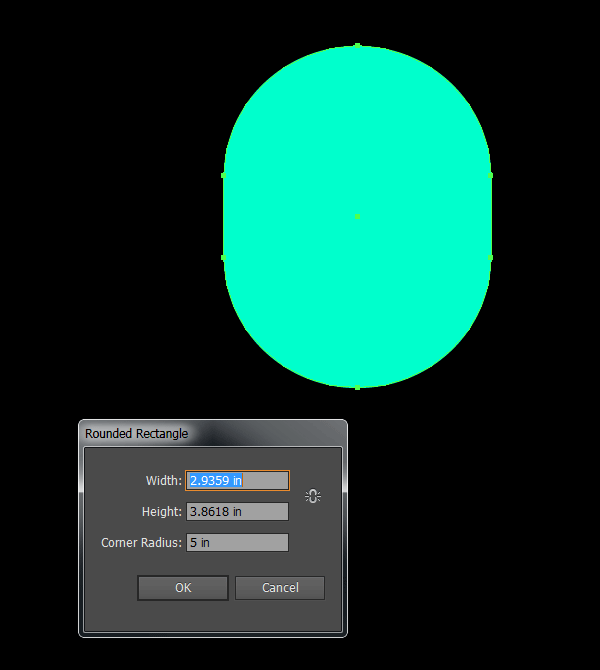Pick the upper-right side anchor point
Image resolution: width=600 pixels, height=670 pixels.
pos(491,176)
